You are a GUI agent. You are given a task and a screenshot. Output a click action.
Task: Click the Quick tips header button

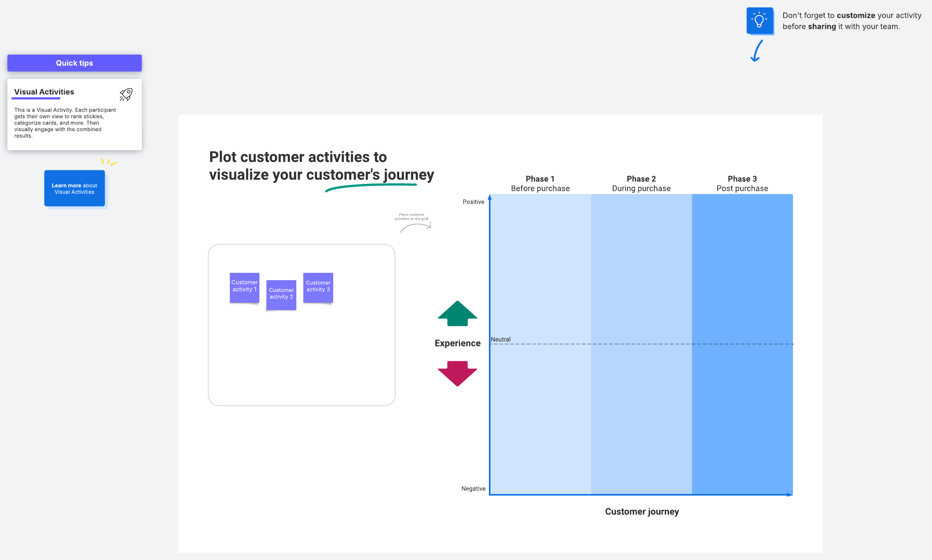click(x=75, y=63)
